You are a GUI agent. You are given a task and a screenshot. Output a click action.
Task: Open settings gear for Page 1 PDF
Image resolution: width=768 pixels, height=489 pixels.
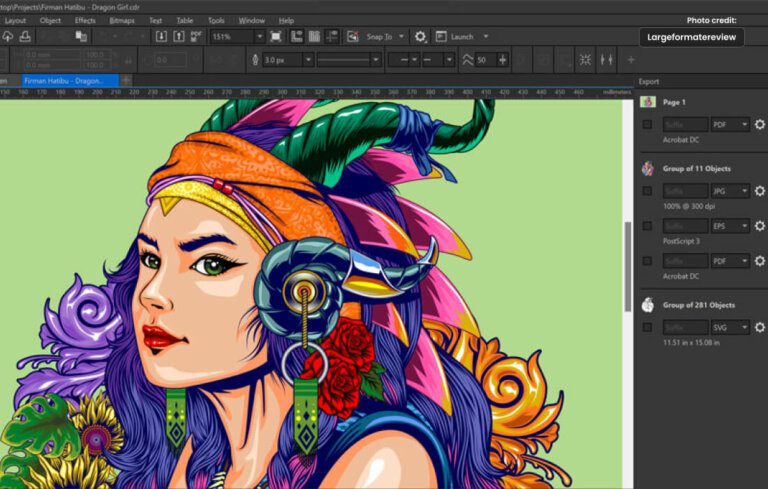[x=760, y=124]
